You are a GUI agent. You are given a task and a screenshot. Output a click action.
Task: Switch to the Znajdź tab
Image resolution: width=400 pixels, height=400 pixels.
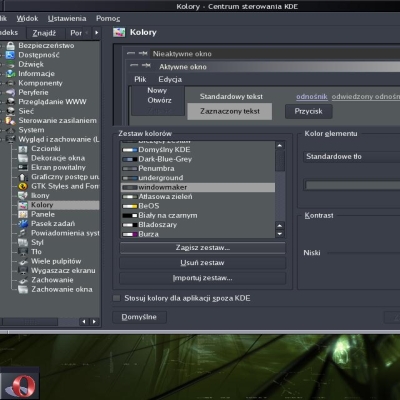coord(44,33)
